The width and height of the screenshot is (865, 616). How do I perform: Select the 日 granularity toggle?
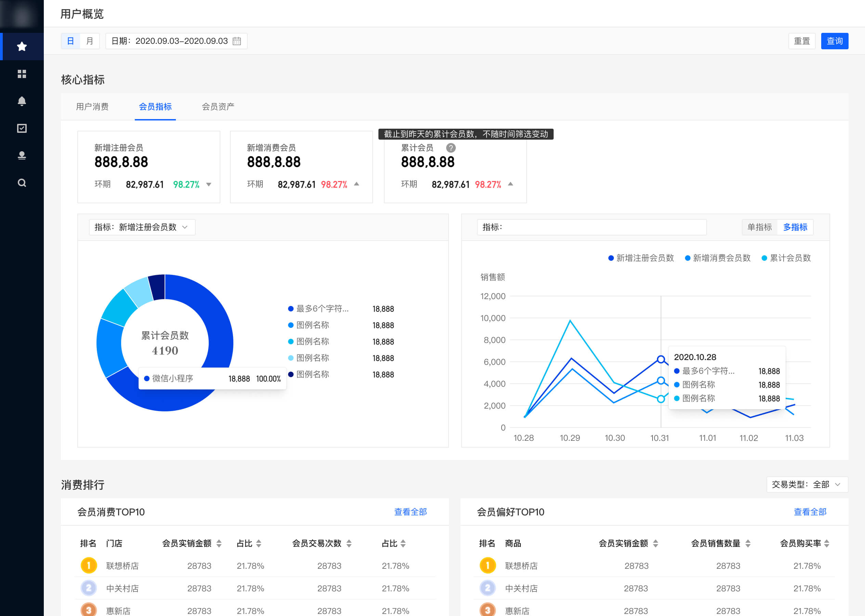pyautogui.click(x=70, y=41)
